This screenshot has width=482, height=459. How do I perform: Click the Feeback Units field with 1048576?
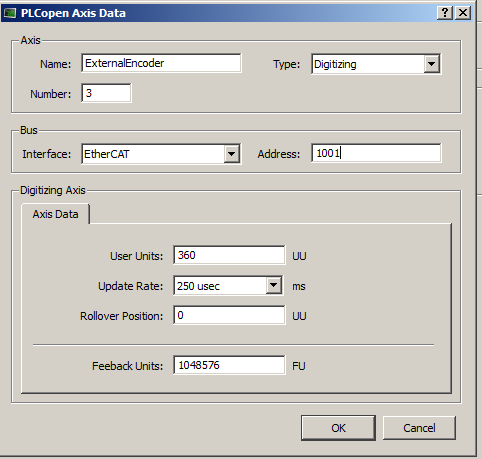click(x=229, y=365)
